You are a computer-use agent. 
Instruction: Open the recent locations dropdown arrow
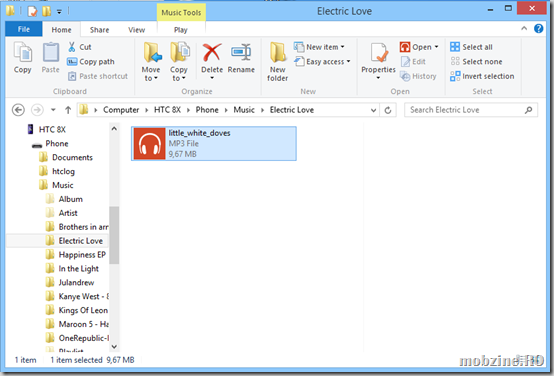(x=53, y=110)
